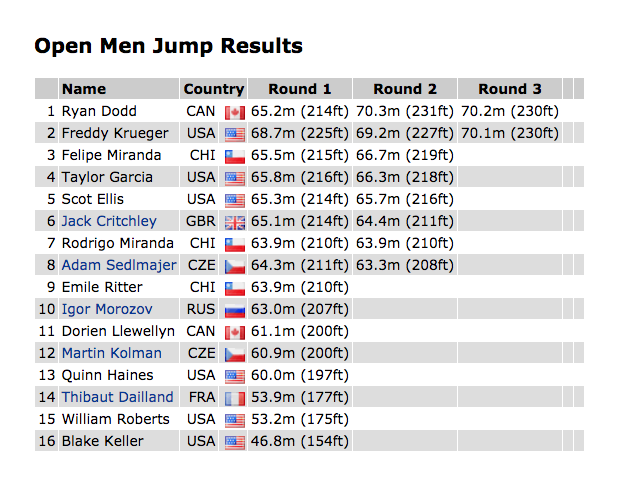Open Igor Morozov profile link
Image resolution: width=623 pixels, height=499 pixels.
point(108,309)
